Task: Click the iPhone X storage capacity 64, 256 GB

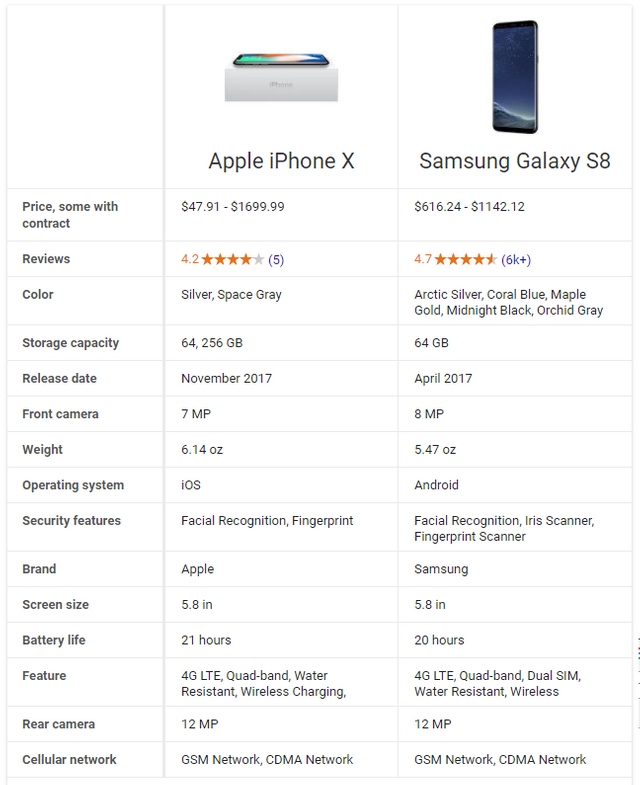Action: pyautogui.click(x=212, y=343)
